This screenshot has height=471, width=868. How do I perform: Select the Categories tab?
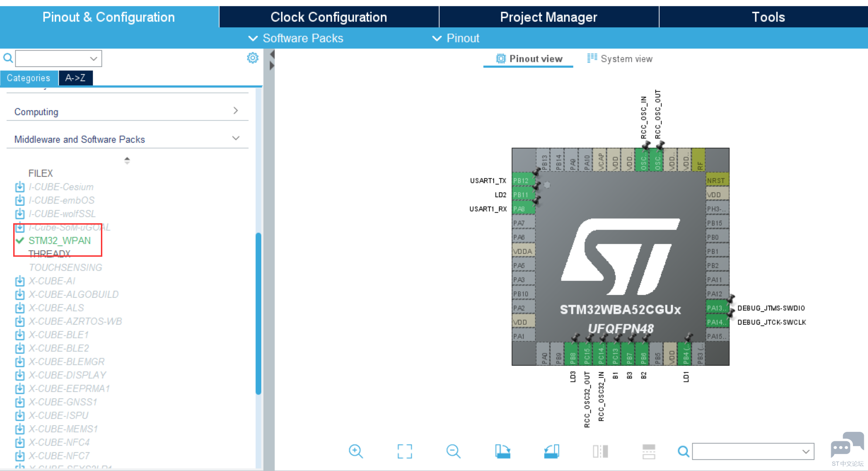[29, 78]
